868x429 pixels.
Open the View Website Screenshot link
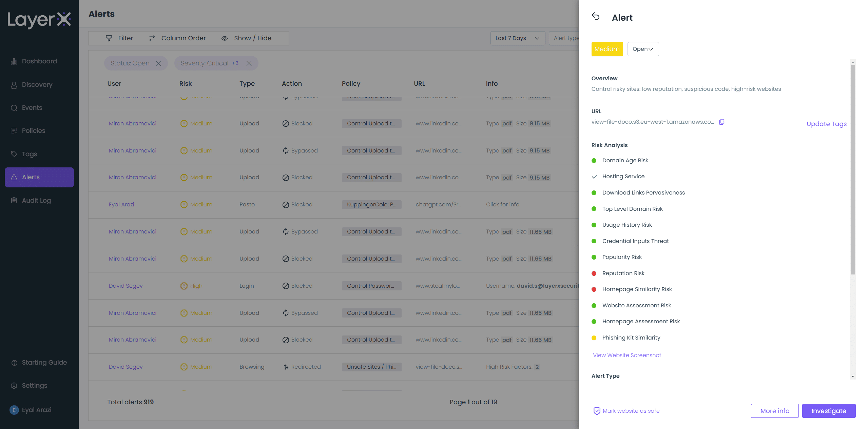[x=627, y=355]
